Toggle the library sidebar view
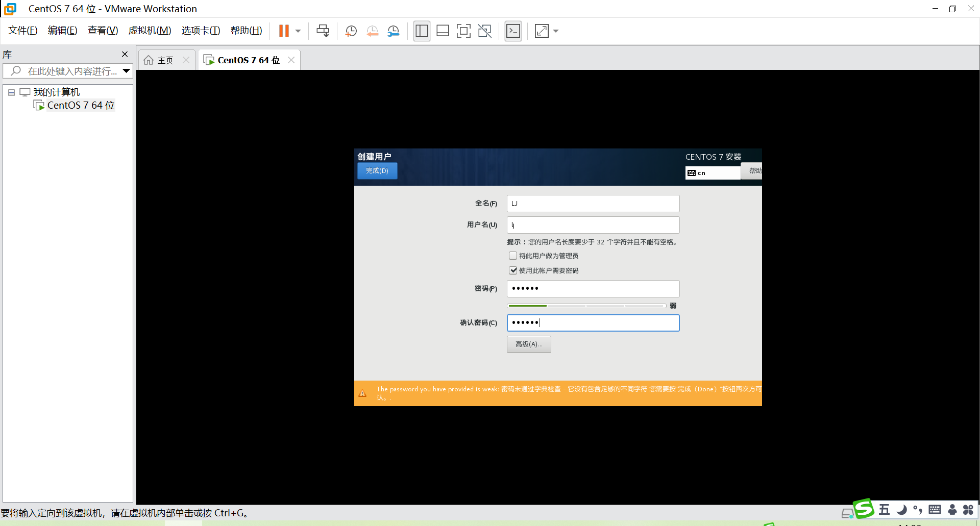This screenshot has width=980, height=526. pyautogui.click(x=422, y=31)
